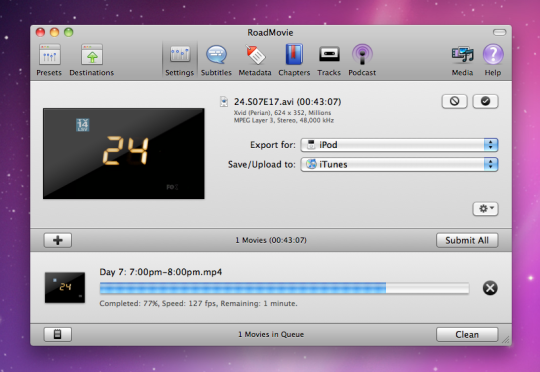Open the Media browser
Image resolution: width=540 pixels, height=372 pixels.
click(x=462, y=60)
